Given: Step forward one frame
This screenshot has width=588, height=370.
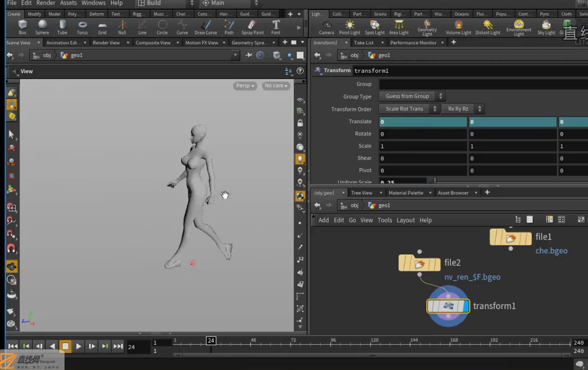Looking at the screenshot, I should (92, 346).
